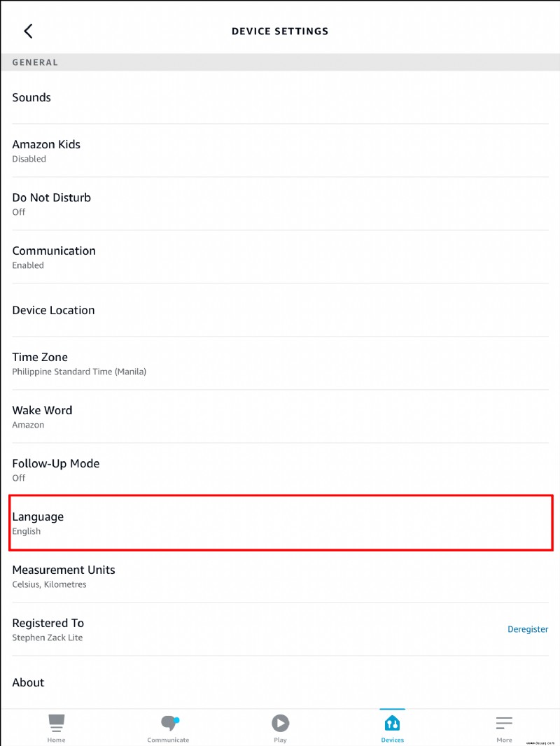The width and height of the screenshot is (560, 746).
Task: Open the Sounds settings
Action: [280, 97]
